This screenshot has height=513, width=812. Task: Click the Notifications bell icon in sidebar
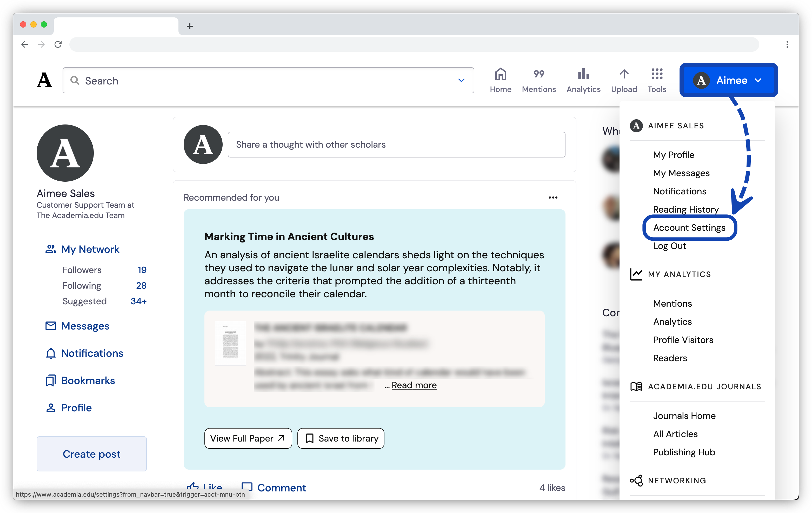[51, 353]
